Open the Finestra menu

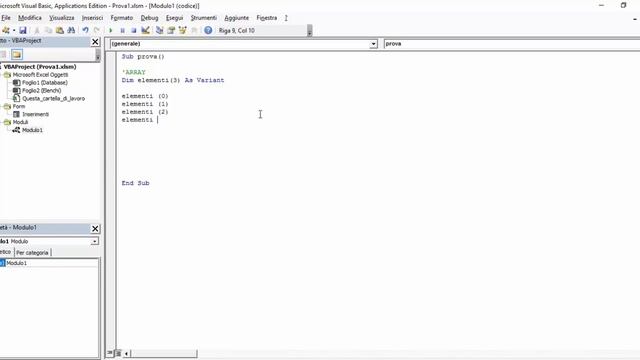[267, 18]
